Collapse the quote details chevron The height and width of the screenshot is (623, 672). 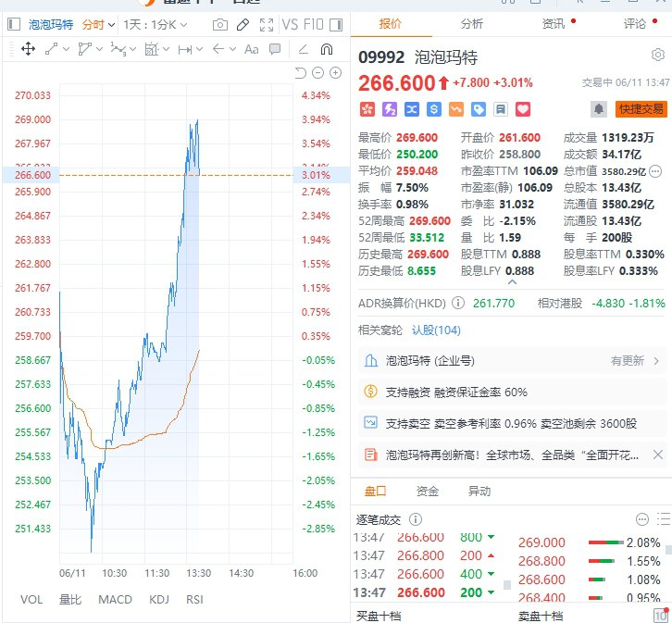(x=512, y=282)
